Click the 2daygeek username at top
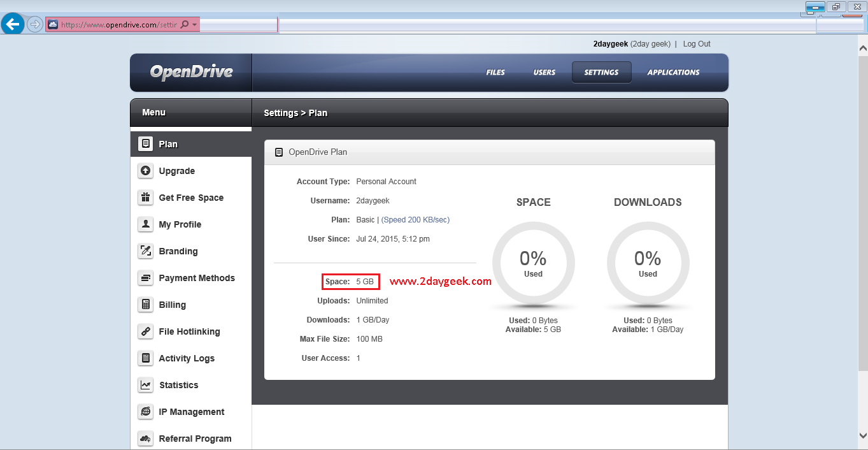The height and width of the screenshot is (450, 868). coord(610,44)
